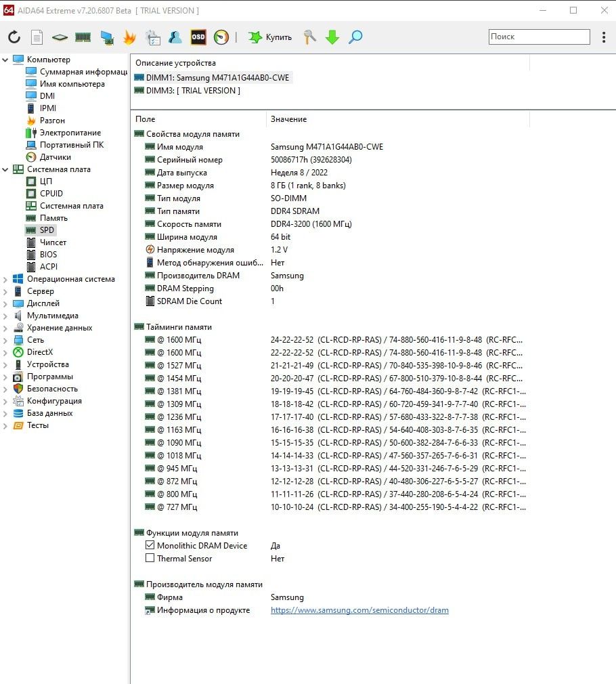Expand the Хранение данных node
The image size is (616, 684).
click(5, 328)
